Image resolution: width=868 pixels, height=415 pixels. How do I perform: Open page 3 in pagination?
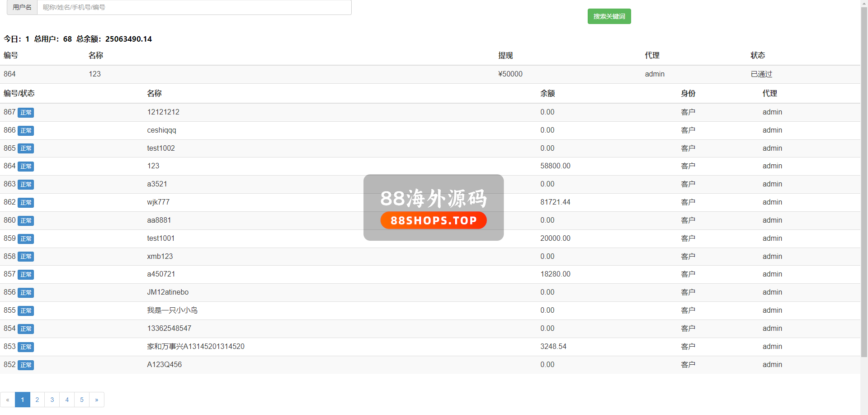coord(52,400)
